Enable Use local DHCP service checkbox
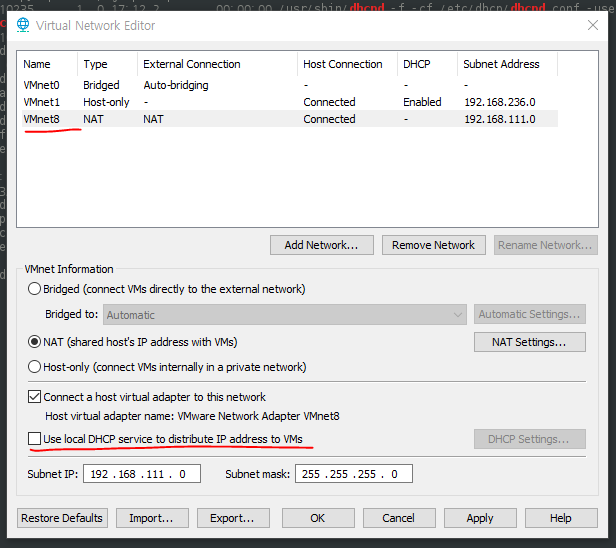The height and width of the screenshot is (548, 616). [35, 439]
